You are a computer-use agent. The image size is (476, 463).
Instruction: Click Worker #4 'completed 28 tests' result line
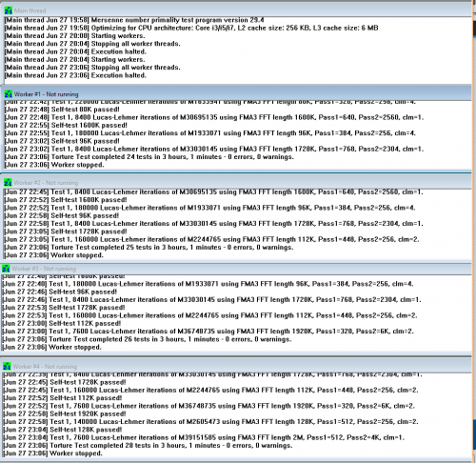click(148, 446)
